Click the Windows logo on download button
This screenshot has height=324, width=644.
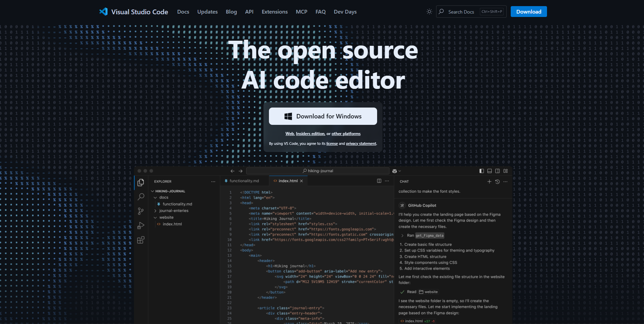tap(288, 116)
